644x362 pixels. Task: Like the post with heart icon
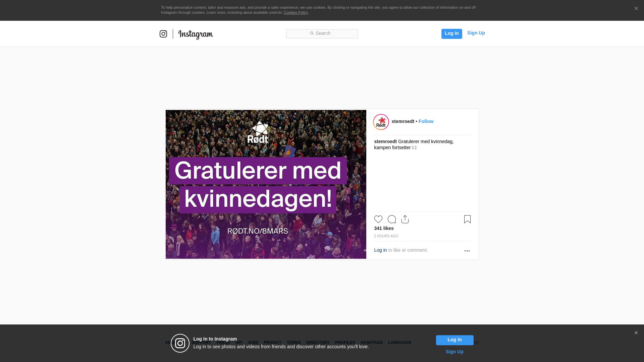[x=378, y=219]
